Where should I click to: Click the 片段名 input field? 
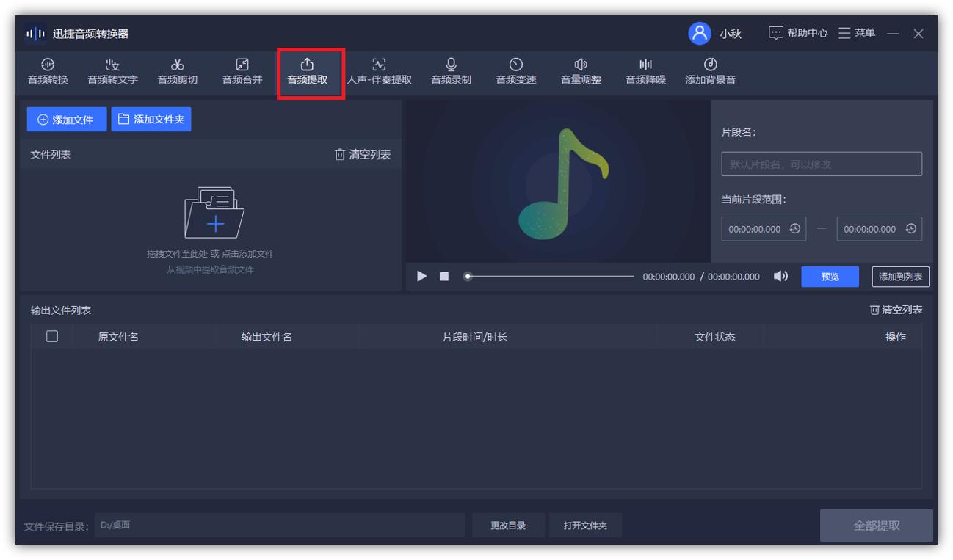(820, 164)
